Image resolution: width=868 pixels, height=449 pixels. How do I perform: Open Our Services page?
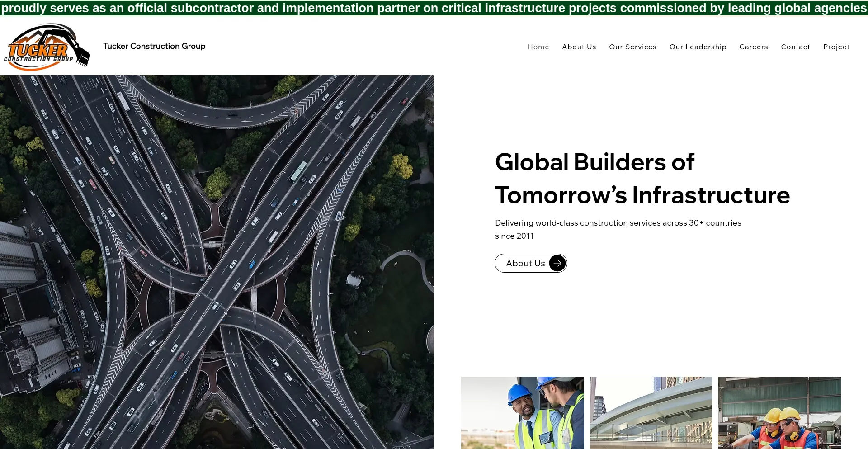(x=632, y=47)
